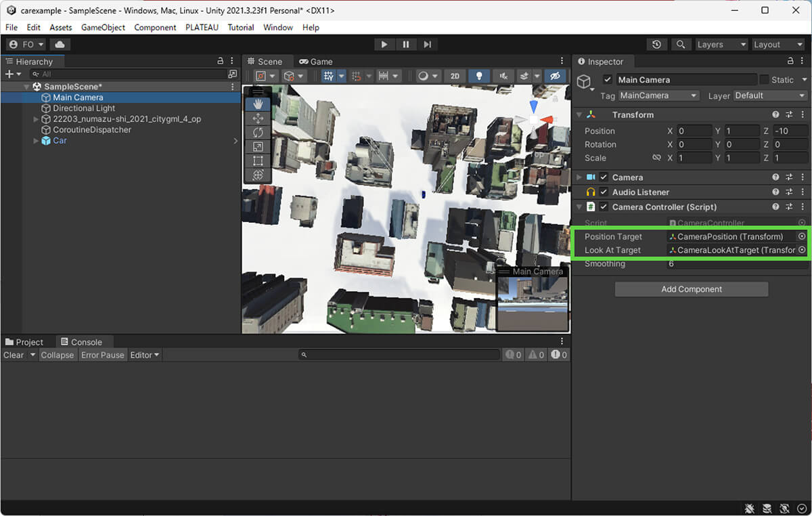Toggle the 2D view mode

[x=455, y=76]
